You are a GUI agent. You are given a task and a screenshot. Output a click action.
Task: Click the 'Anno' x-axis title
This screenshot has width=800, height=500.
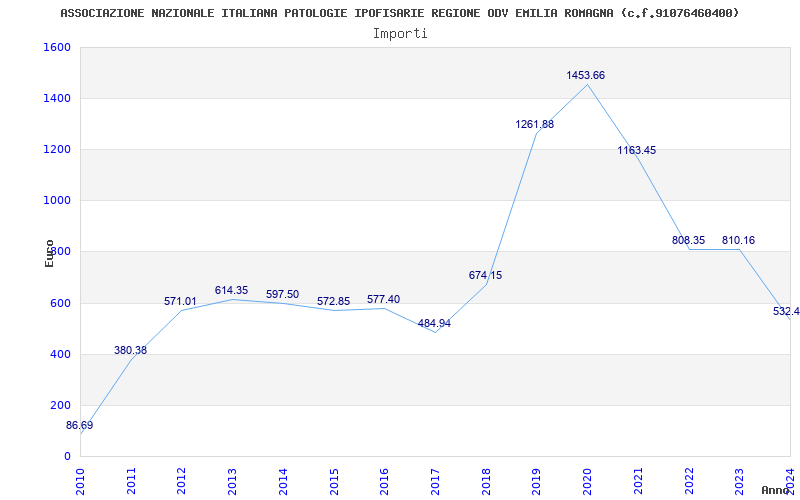[776, 490]
